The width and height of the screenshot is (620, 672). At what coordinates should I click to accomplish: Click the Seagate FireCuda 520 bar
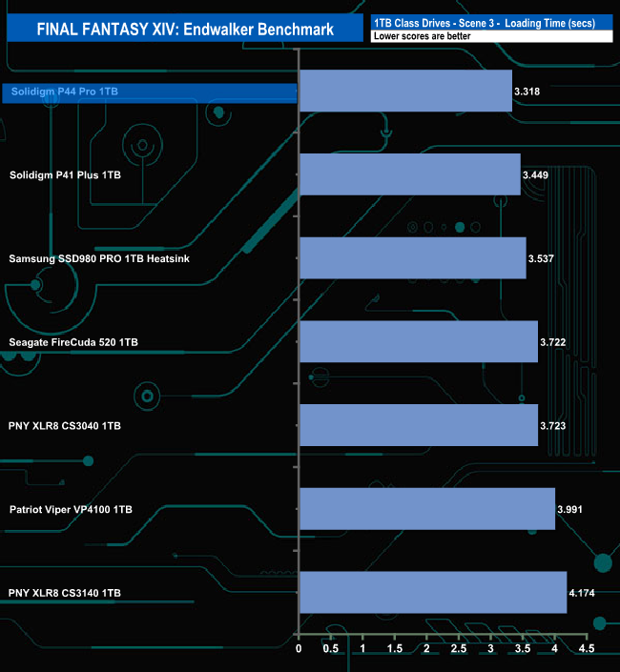(419, 341)
